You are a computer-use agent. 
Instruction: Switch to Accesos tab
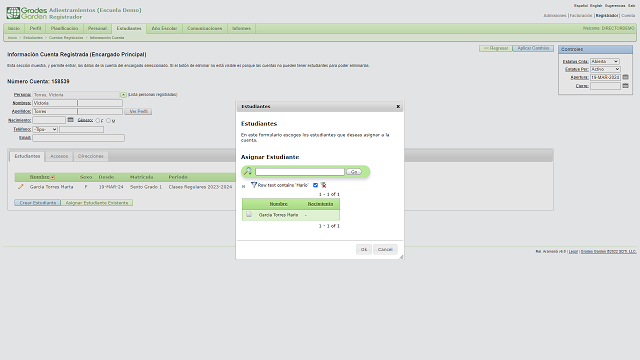(59, 156)
